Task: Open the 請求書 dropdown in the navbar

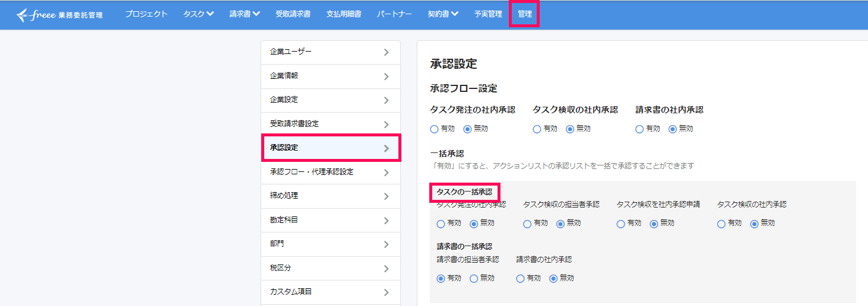Action: pos(245,14)
